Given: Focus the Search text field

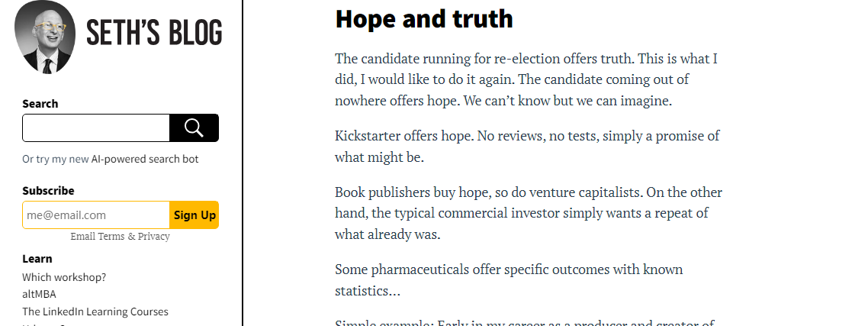Looking at the screenshot, I should tap(96, 128).
